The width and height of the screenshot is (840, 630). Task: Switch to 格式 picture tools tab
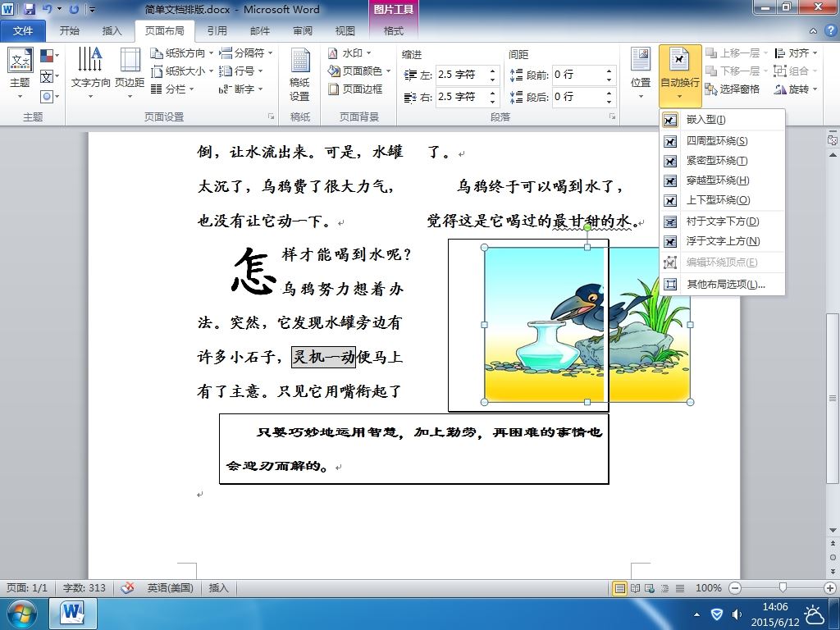coord(394,30)
